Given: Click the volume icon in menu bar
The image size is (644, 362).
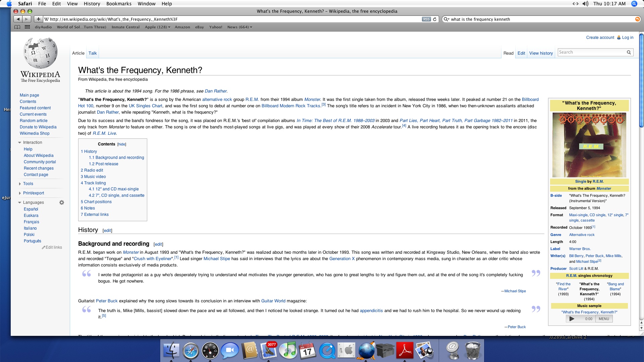Looking at the screenshot, I should [585, 4].
